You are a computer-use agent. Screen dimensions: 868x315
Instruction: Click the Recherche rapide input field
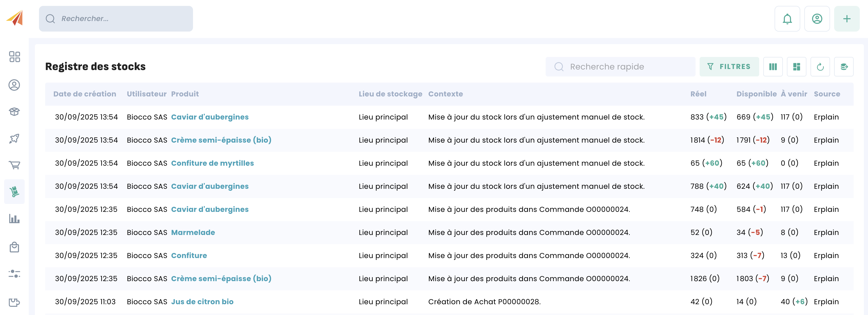627,67
